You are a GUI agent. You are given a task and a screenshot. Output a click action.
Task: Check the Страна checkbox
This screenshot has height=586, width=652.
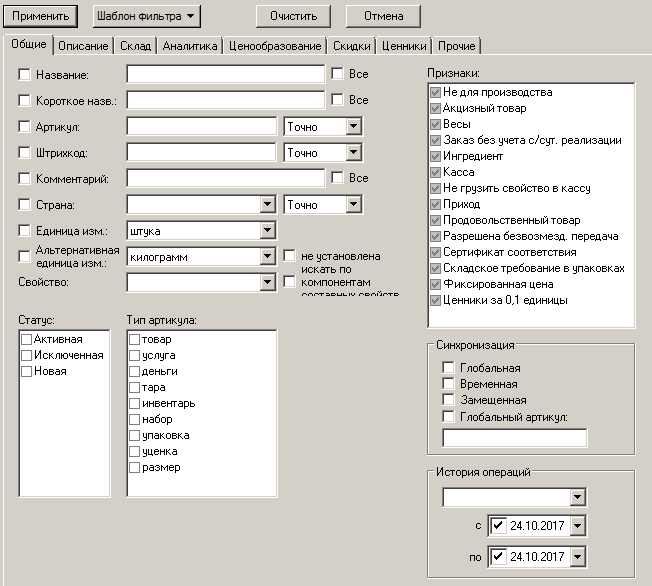pyautogui.click(x=25, y=205)
